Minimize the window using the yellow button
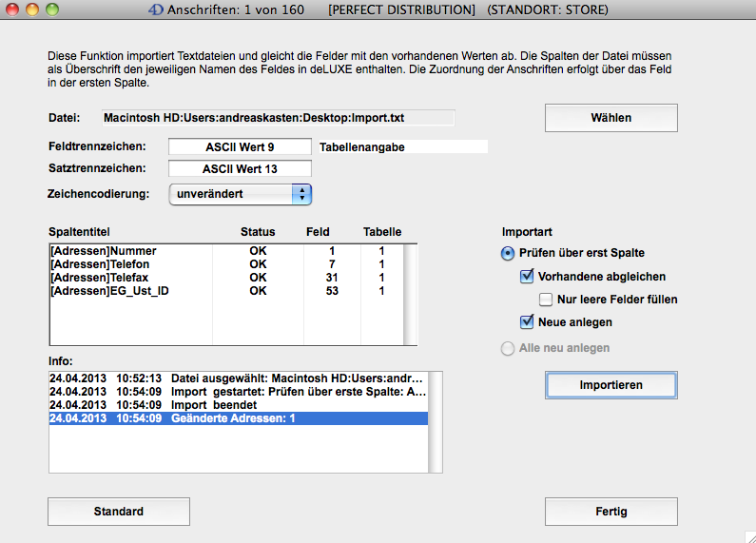 32,10
